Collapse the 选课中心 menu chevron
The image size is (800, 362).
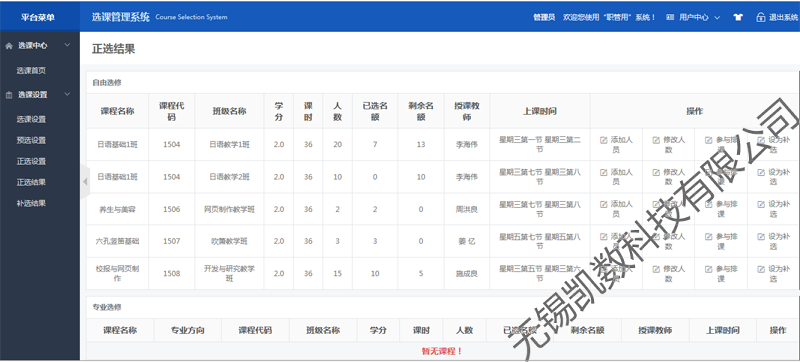point(67,45)
